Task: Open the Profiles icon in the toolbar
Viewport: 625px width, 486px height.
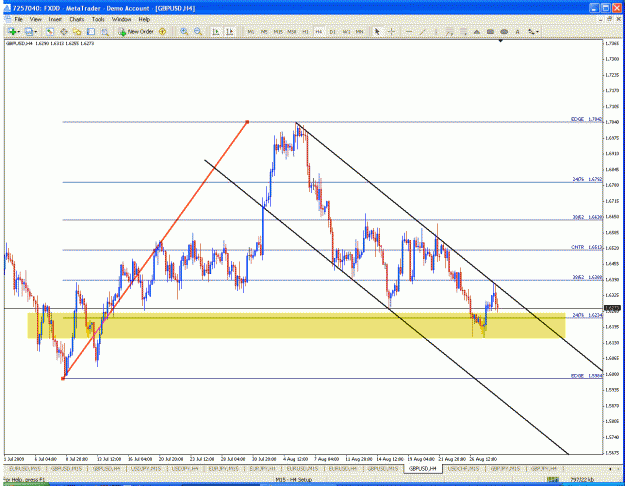Action: 28,31
